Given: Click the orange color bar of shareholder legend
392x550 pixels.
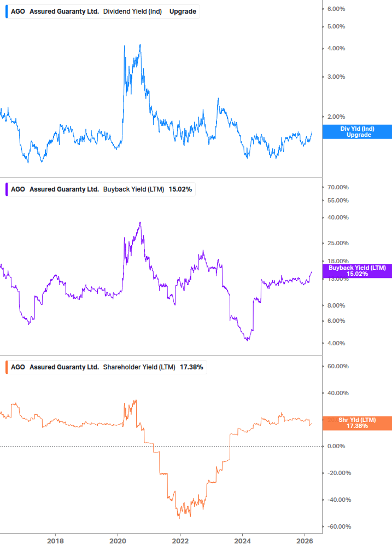Looking at the screenshot, I should pyautogui.click(x=7, y=367).
